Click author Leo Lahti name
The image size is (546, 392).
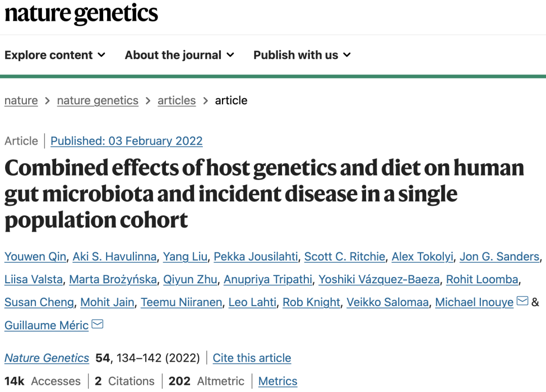click(x=252, y=302)
